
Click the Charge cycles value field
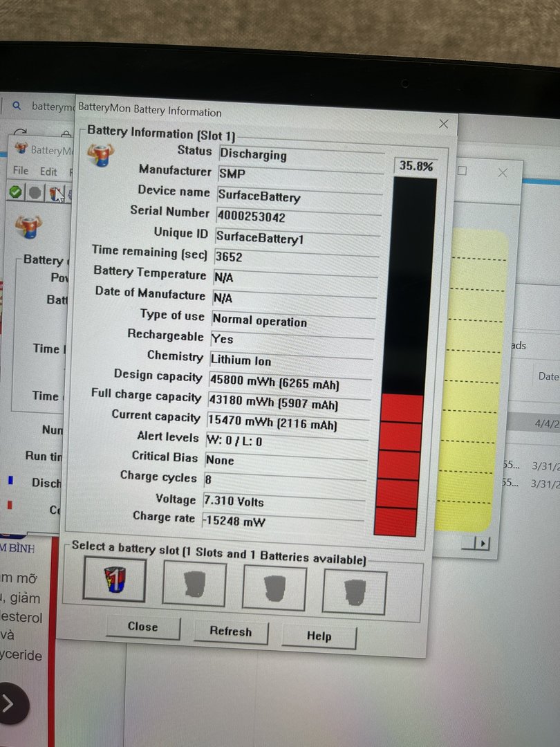click(x=283, y=479)
